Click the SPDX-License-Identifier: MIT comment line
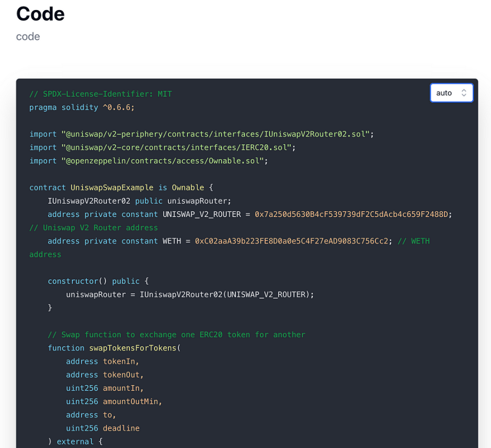The width and height of the screenshot is (491, 448). point(101,94)
